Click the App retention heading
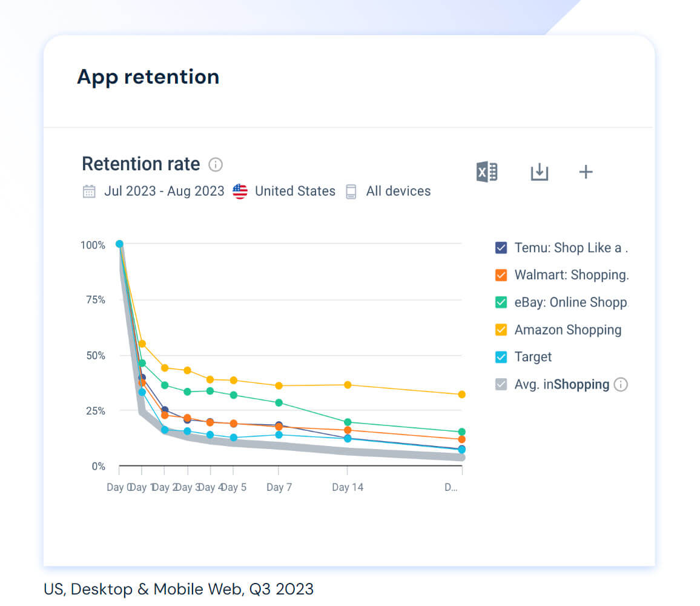The height and width of the screenshot is (606, 700). [x=148, y=77]
